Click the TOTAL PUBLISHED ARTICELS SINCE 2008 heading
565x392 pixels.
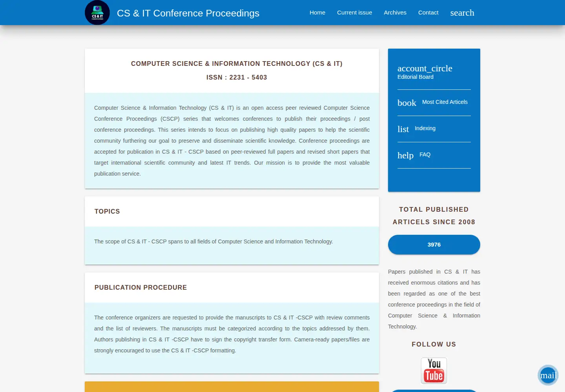(434, 216)
